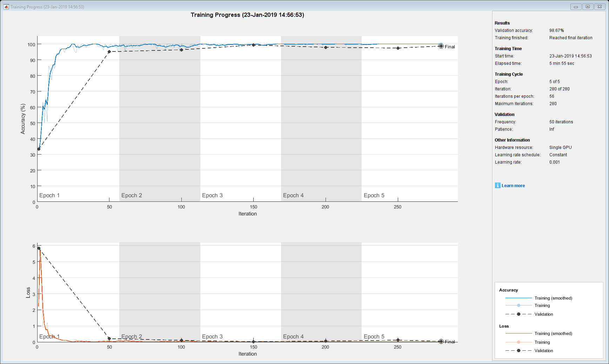Viewport: 609px width, 364px height.
Task: Click the 'Training Time' section heading
Action: [508, 49]
